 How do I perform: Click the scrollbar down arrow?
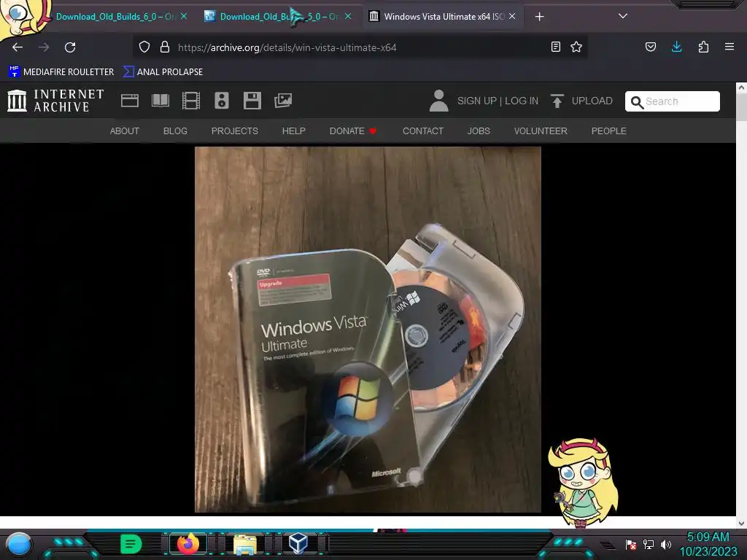[741, 524]
